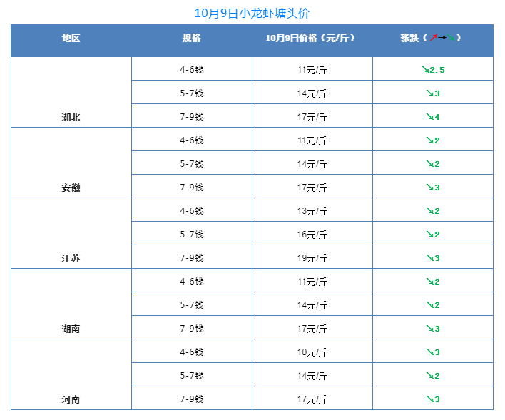Select the 安徽 region cell

71,188
